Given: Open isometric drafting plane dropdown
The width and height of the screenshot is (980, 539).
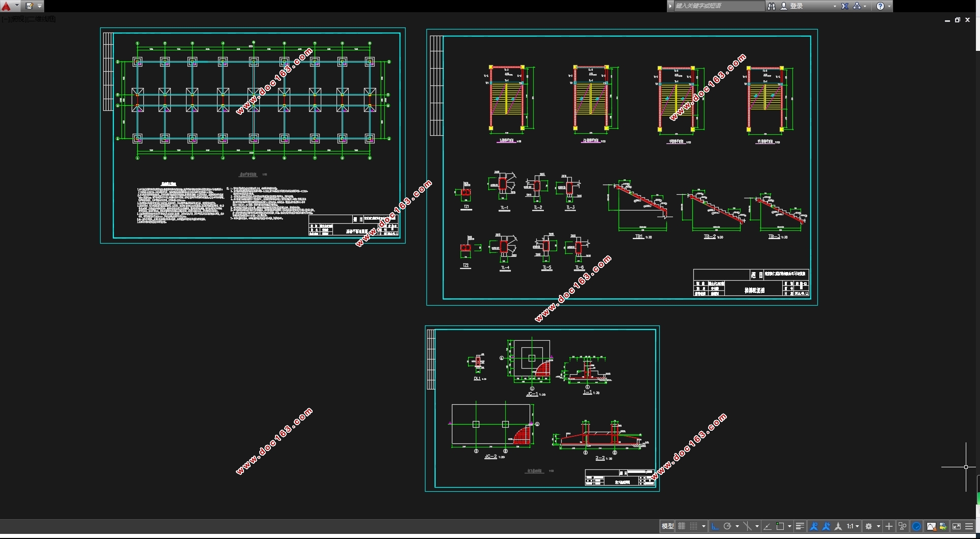Looking at the screenshot, I should tap(757, 526).
